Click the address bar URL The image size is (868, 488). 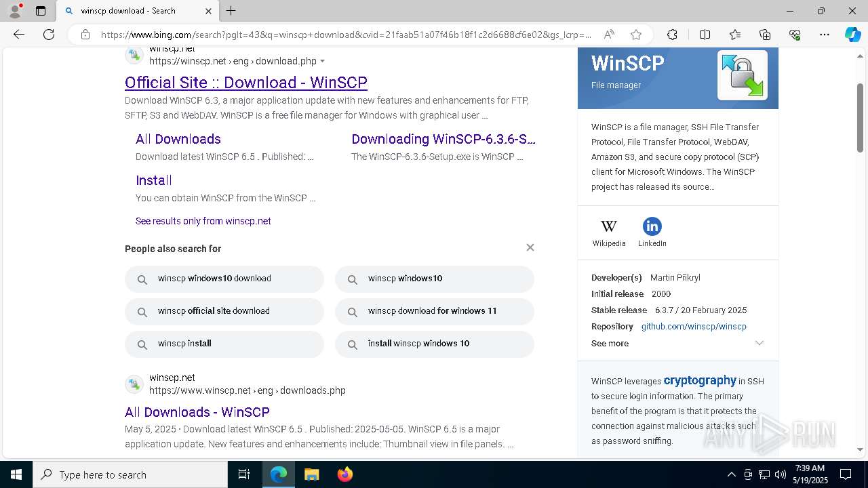click(x=346, y=35)
